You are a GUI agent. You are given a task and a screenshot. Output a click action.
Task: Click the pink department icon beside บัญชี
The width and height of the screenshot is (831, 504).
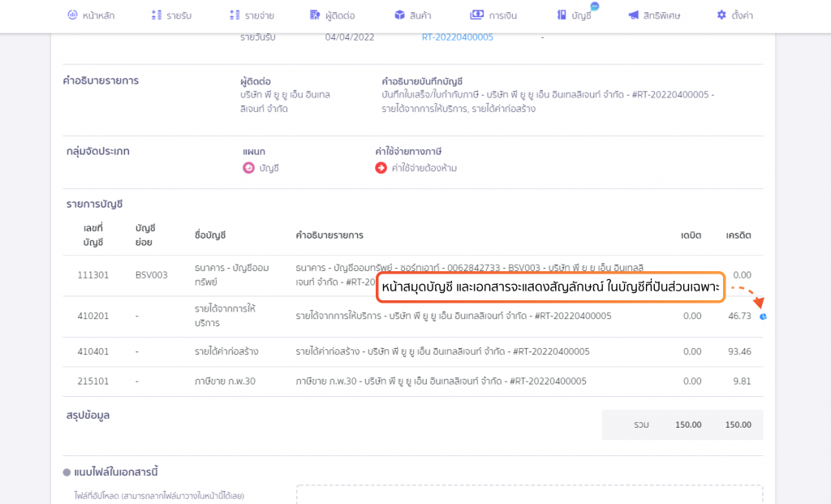click(x=248, y=168)
